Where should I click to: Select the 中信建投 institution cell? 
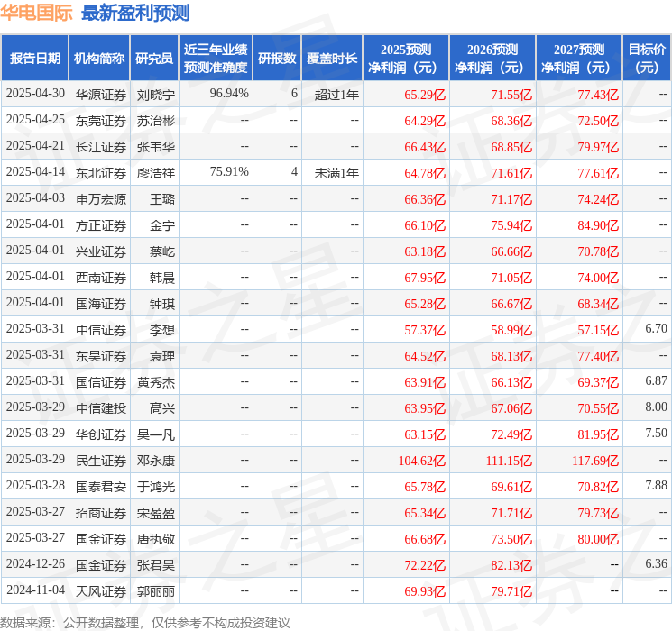pos(101,408)
